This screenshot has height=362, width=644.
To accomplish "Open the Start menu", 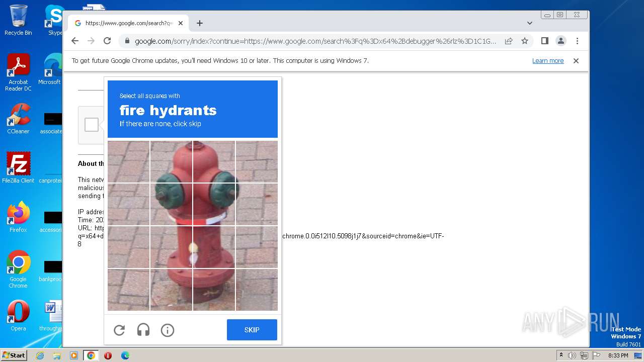I will click(x=14, y=355).
